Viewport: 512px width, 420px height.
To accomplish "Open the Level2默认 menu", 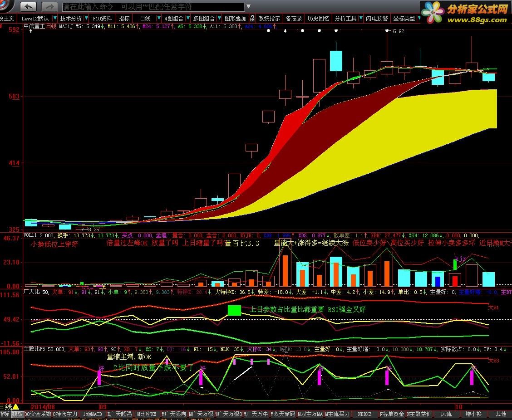I will tap(35, 19).
